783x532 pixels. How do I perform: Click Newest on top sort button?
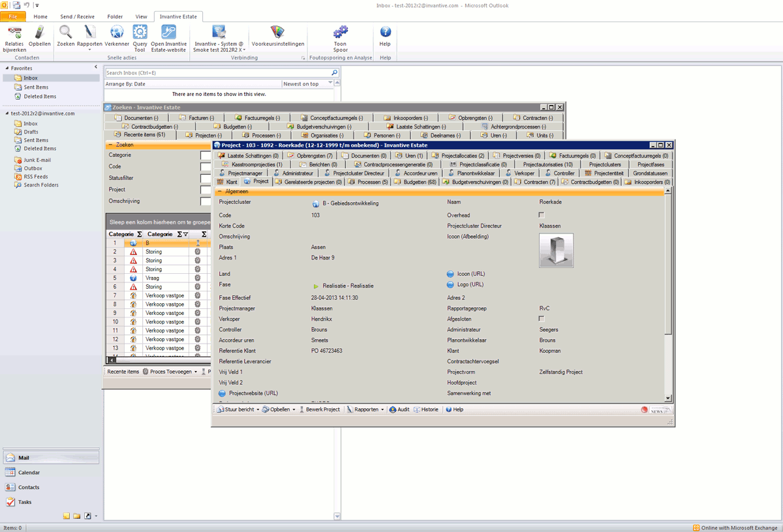click(307, 84)
